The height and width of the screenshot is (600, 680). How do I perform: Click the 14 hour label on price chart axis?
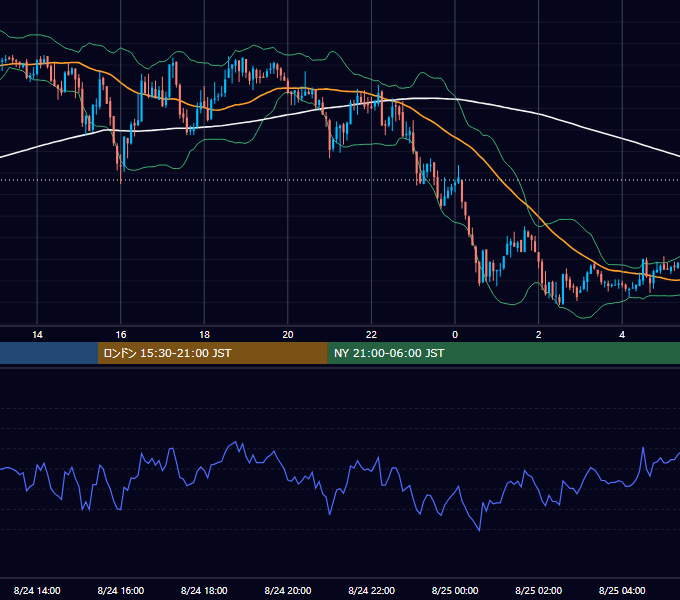click(37, 335)
